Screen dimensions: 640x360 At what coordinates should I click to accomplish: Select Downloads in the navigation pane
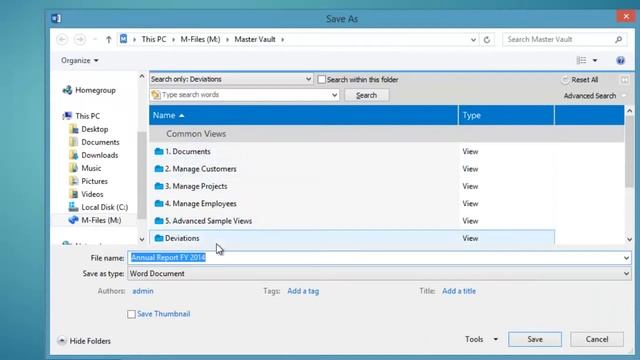click(100, 155)
